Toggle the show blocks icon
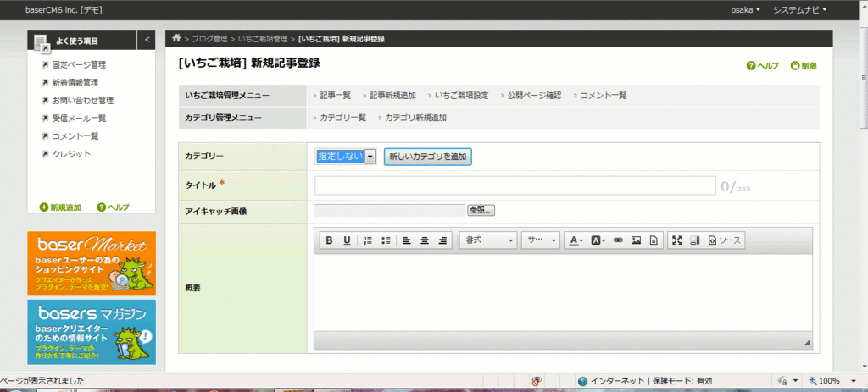 pos(695,240)
